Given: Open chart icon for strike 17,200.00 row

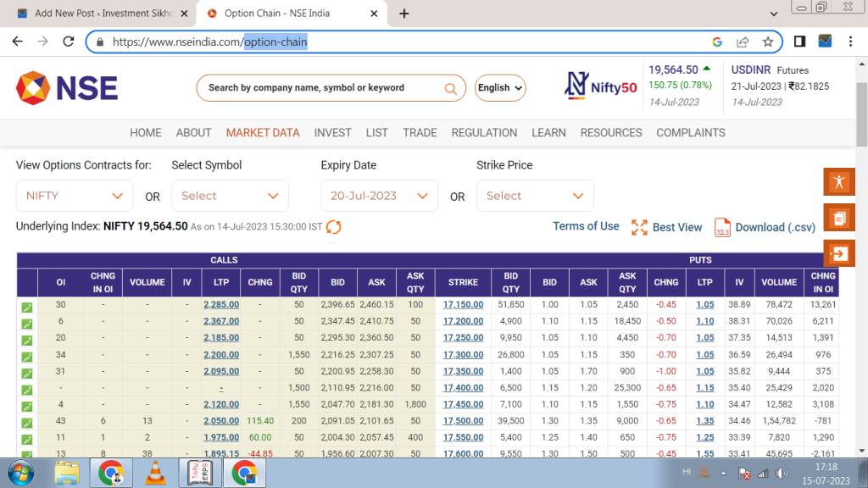Looking at the screenshot, I should (26, 324).
